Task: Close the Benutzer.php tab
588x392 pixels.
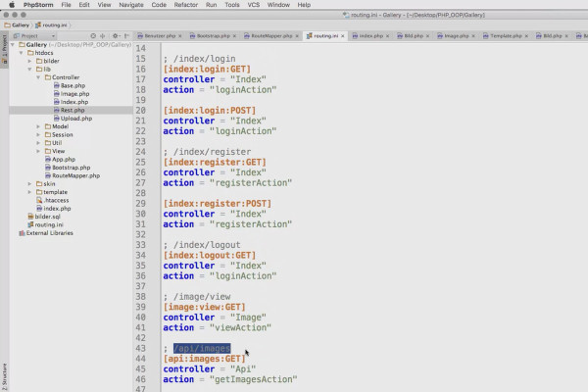Action: click(180, 36)
